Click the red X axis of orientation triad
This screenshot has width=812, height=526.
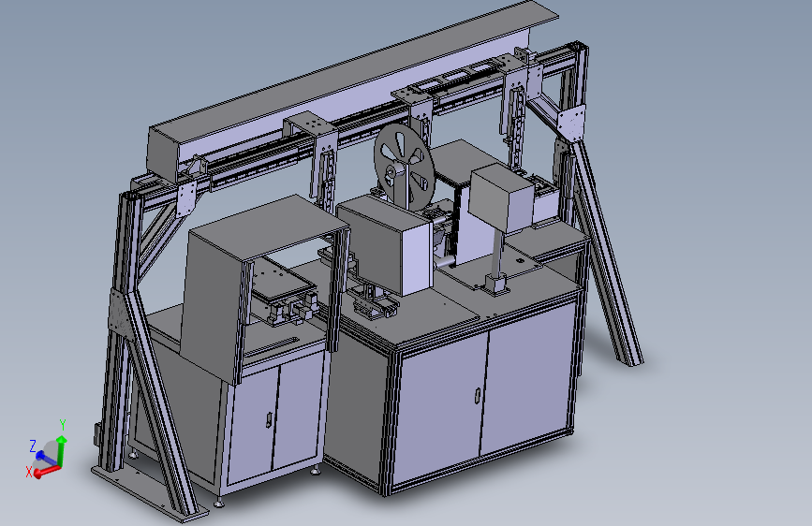click(46, 471)
